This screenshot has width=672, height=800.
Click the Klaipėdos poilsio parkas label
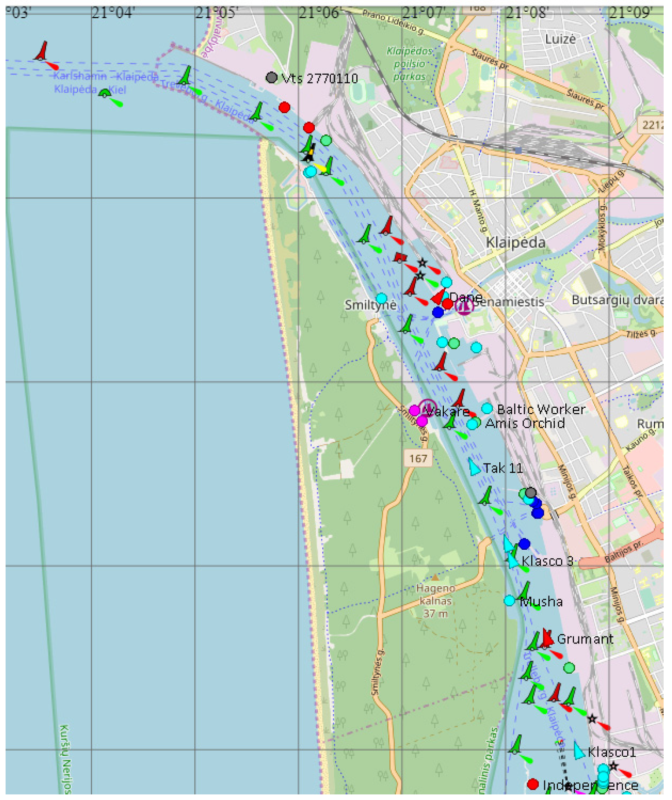pyautogui.click(x=409, y=63)
